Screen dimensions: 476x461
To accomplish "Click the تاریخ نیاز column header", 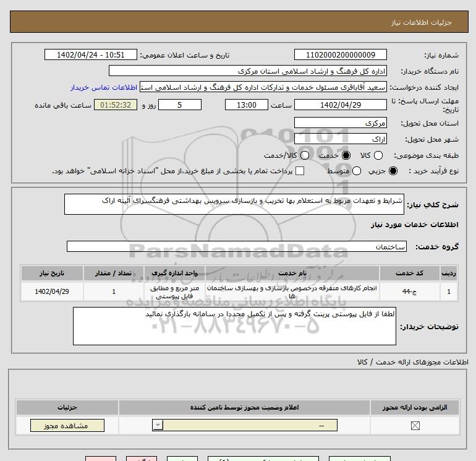I will coord(52,273).
